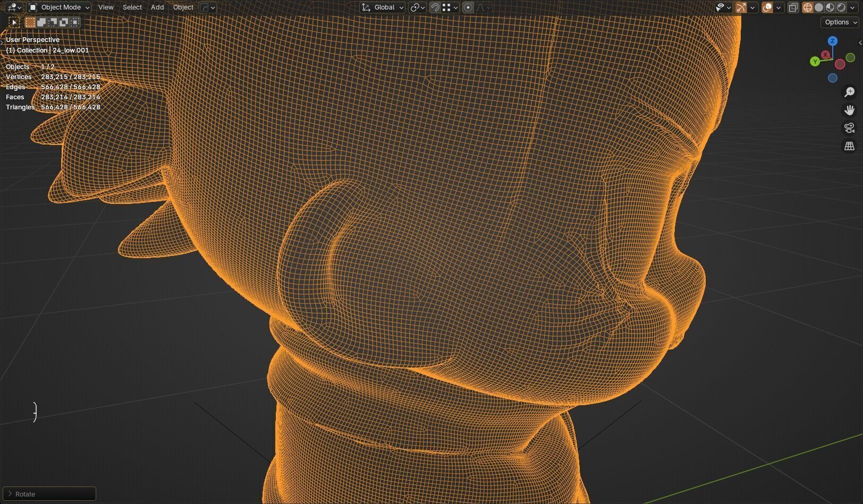Open the Options dropdown

[x=840, y=22]
